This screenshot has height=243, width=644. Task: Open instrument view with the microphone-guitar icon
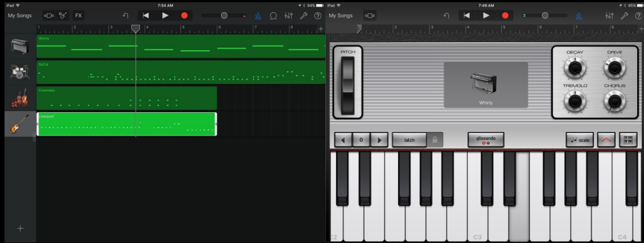(x=63, y=16)
